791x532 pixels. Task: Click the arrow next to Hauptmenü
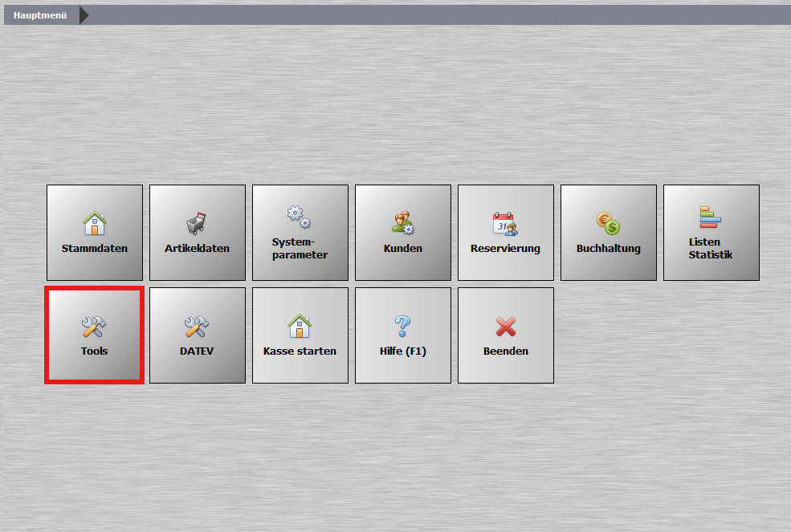pos(83,14)
